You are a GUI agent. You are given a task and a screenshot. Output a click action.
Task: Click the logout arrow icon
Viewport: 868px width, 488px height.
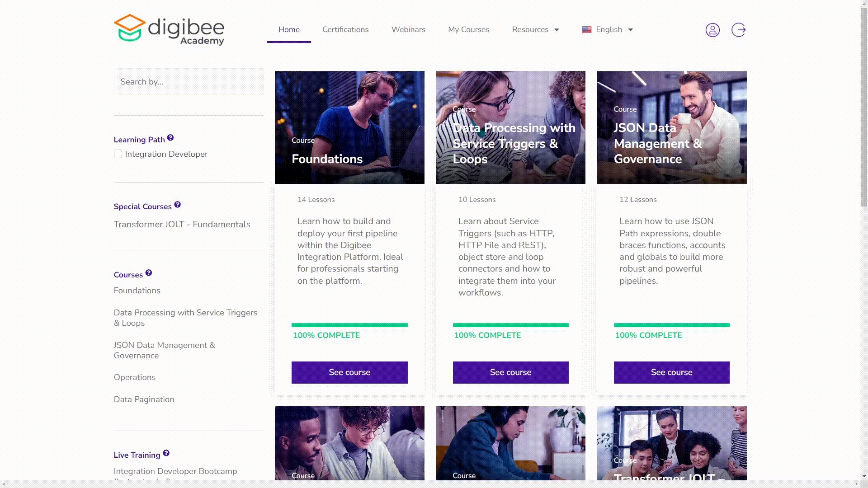[739, 30]
